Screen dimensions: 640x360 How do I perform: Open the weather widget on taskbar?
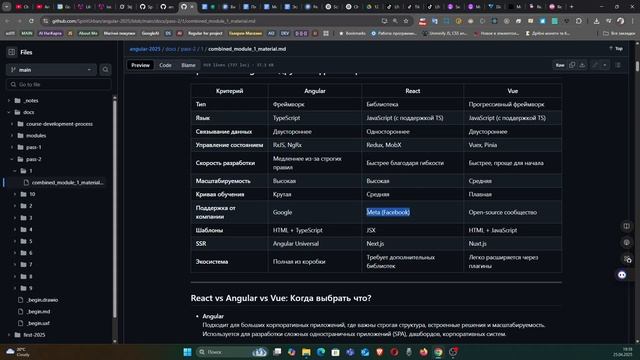17,352
